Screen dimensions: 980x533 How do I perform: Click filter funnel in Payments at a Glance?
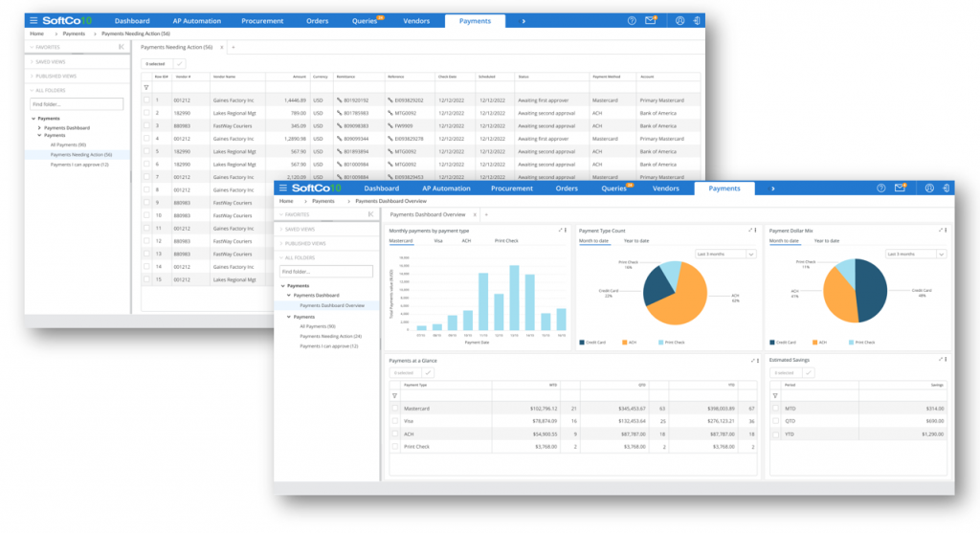[394, 395]
